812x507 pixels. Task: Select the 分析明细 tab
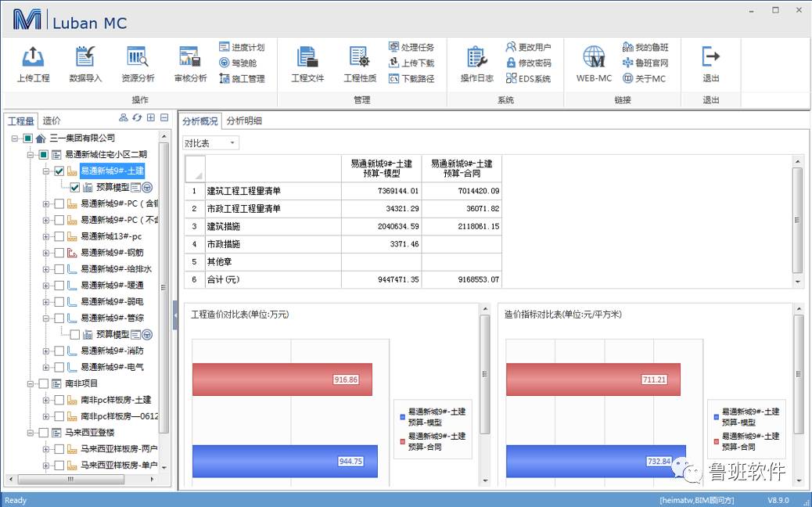click(x=244, y=120)
